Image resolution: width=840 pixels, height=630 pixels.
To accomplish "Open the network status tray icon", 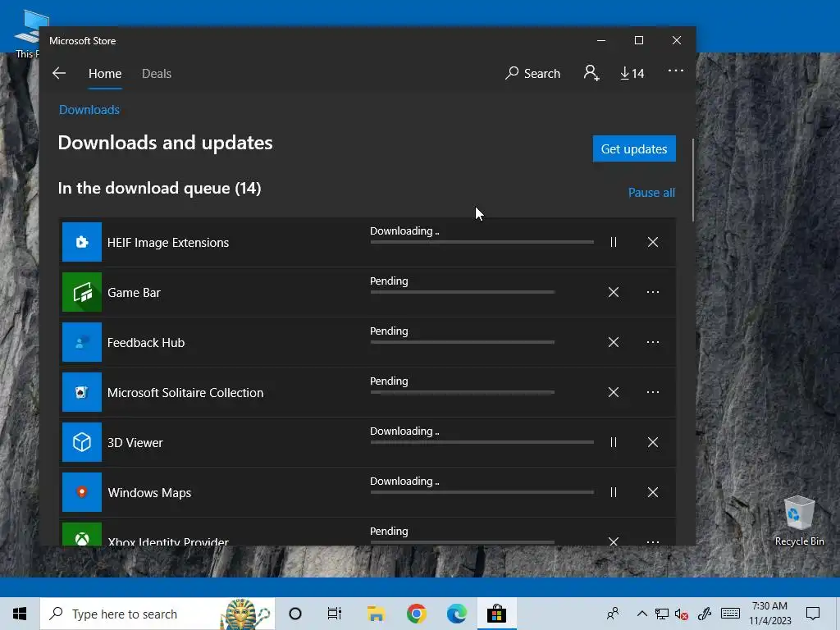I will [662, 614].
